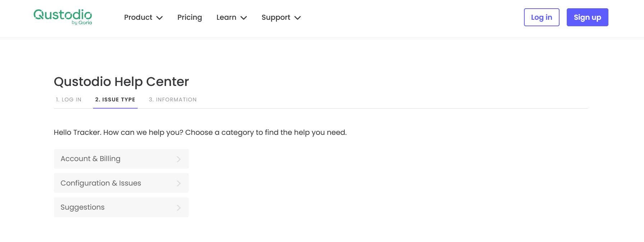The width and height of the screenshot is (644, 242).
Task: Go to the Pricing page
Action: (190, 17)
